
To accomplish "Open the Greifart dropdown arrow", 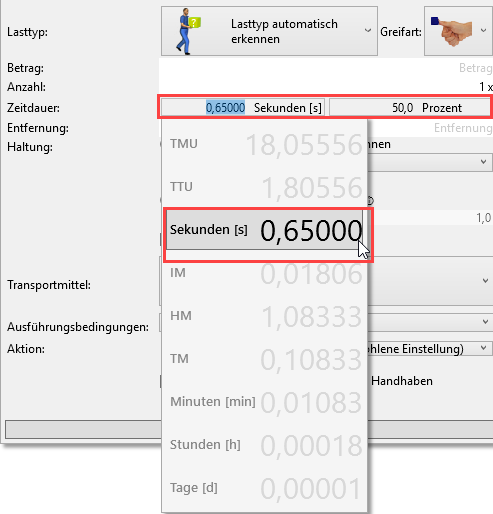I will click(x=483, y=31).
